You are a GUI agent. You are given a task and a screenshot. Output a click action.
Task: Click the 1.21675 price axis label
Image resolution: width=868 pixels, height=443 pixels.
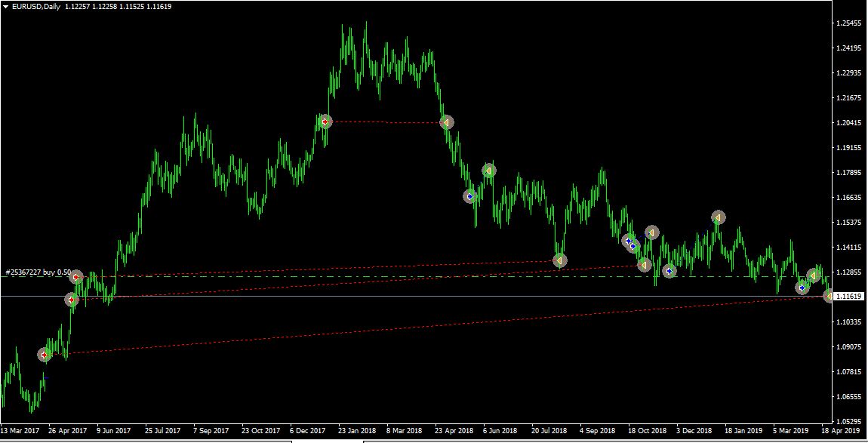[x=849, y=98]
